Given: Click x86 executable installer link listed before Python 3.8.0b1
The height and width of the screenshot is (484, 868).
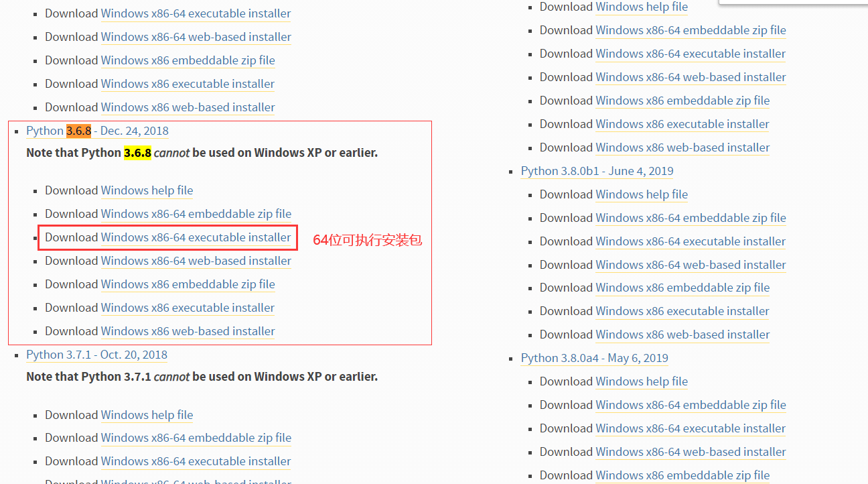Looking at the screenshot, I should (x=682, y=124).
